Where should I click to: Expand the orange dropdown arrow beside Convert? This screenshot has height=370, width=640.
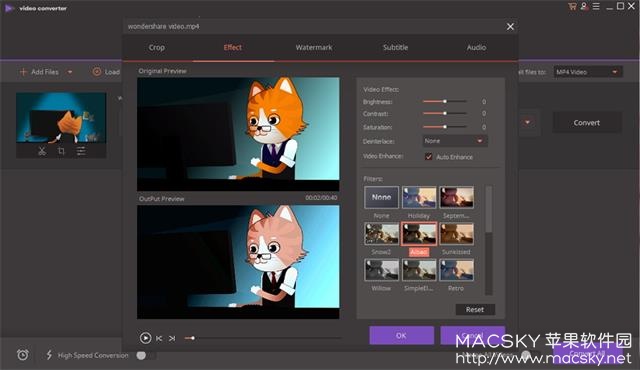click(x=527, y=122)
